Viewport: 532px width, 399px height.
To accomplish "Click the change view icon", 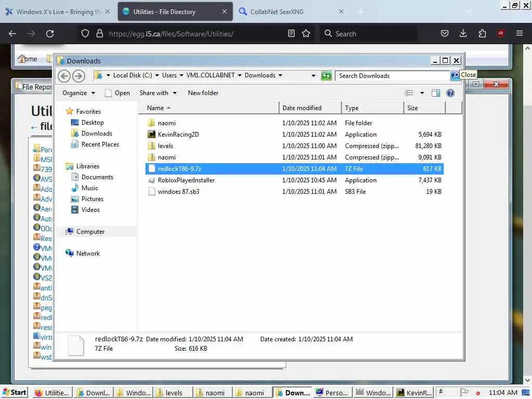I will (409, 93).
